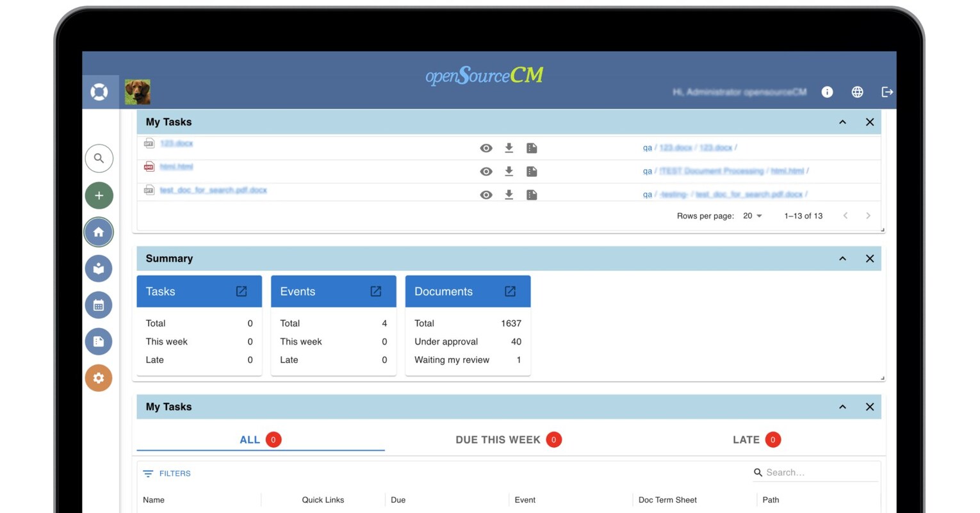
Task: Open the Tasks summary external link
Action: click(x=241, y=291)
